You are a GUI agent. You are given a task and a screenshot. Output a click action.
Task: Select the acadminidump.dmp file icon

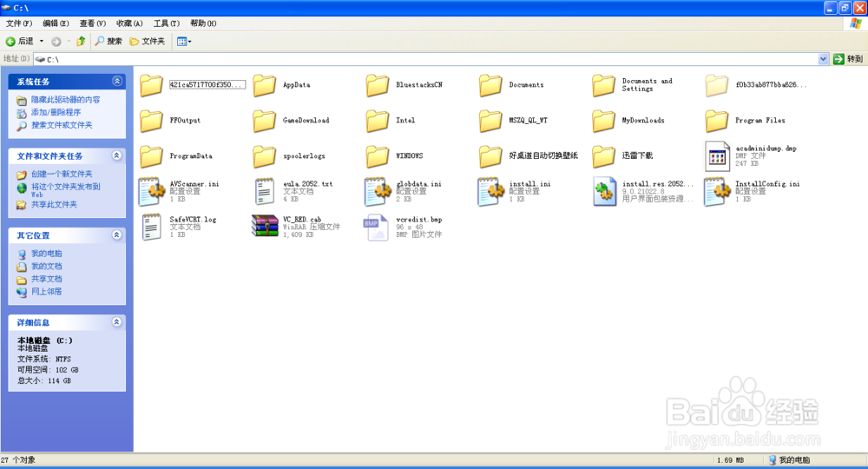click(717, 156)
